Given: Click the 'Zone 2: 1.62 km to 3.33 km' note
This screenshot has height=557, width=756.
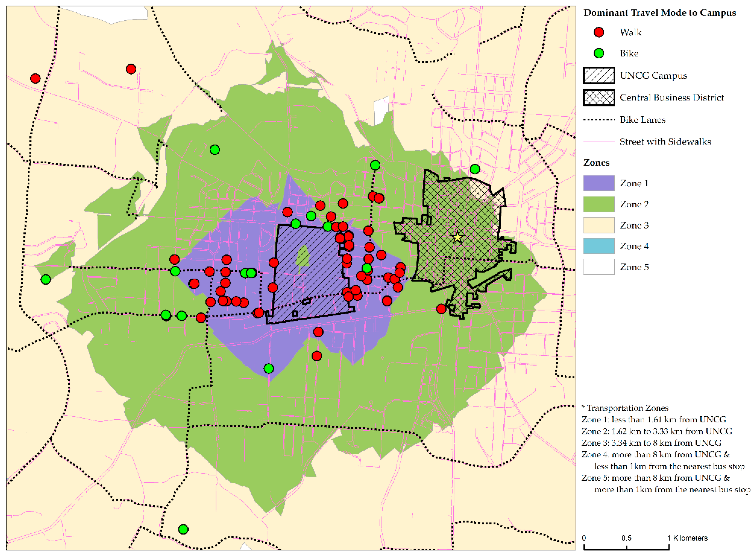Looking at the screenshot, I should pyautogui.click(x=657, y=431).
